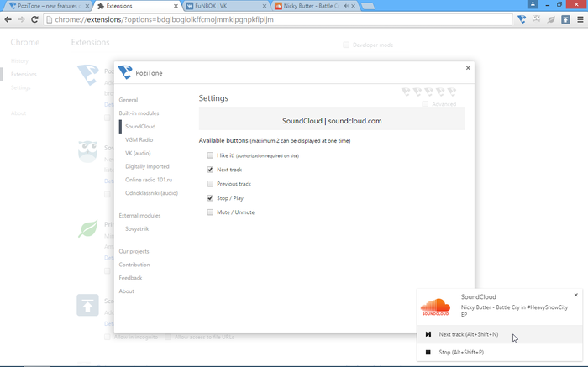Switch to the FuNBOX | VK tab
Image resolution: width=588 pixels, height=367 pixels.
(x=225, y=6)
